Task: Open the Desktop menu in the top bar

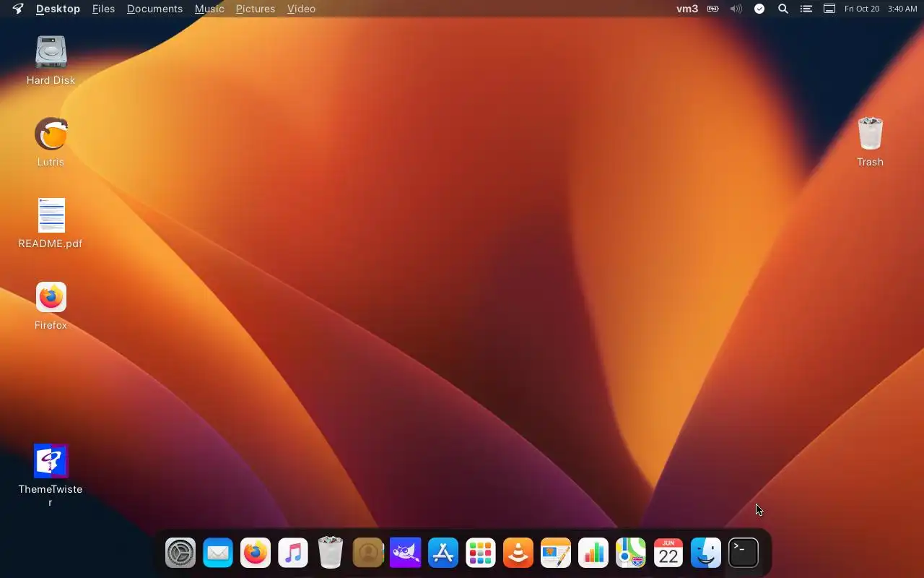Action: 58,9
